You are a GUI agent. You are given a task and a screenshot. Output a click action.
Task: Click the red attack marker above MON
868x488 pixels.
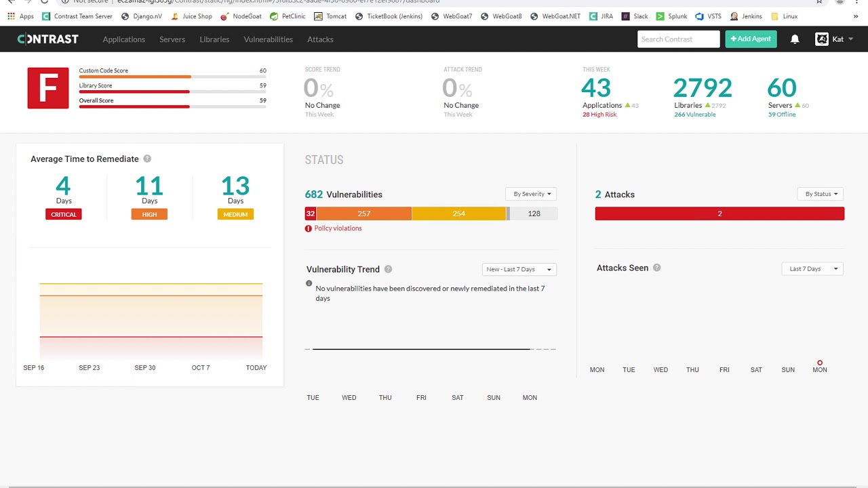pos(820,363)
